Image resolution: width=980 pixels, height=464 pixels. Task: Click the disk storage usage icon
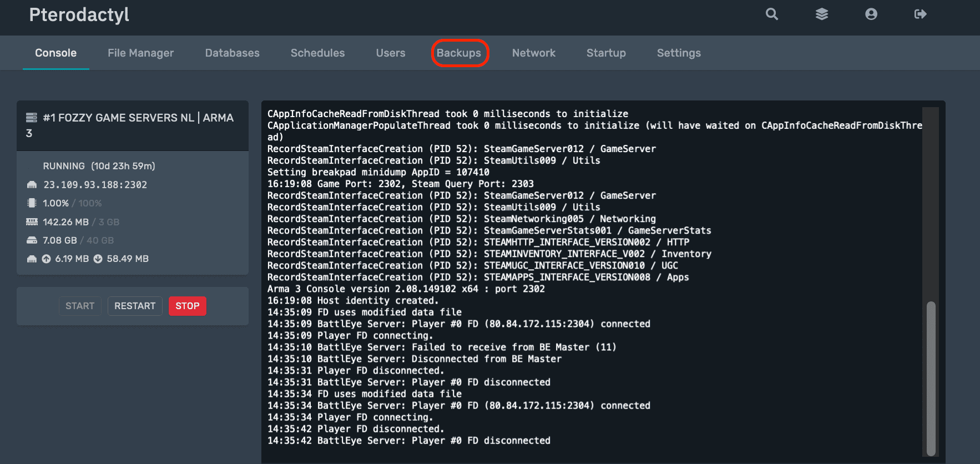[x=32, y=240]
